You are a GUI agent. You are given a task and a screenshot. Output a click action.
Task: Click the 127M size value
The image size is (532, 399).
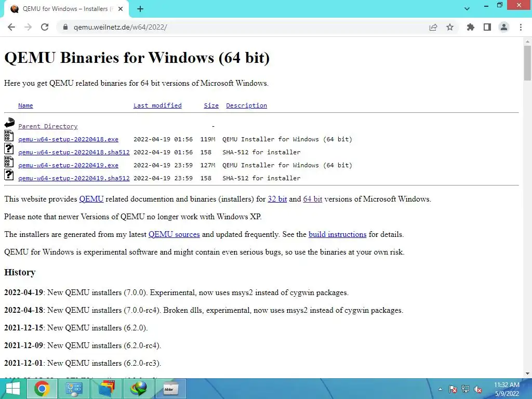tap(208, 165)
